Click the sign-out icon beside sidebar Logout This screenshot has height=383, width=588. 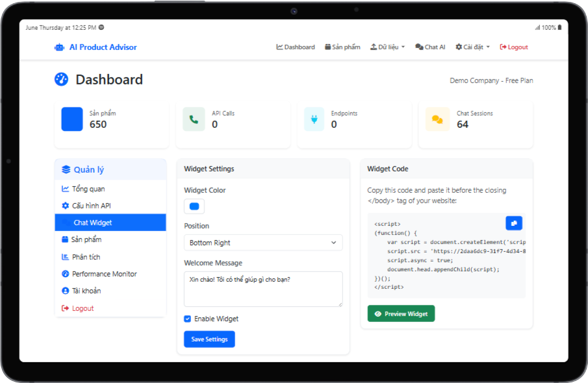pos(65,308)
